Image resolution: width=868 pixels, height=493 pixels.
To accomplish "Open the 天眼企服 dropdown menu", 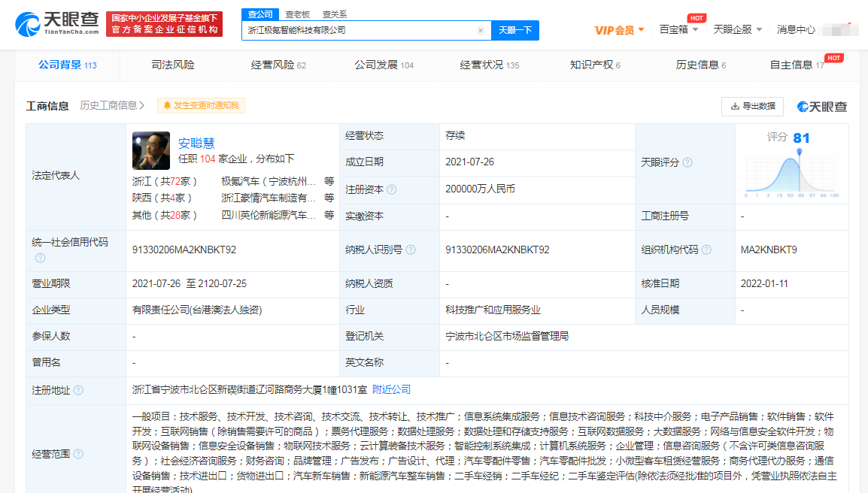I will click(x=737, y=29).
